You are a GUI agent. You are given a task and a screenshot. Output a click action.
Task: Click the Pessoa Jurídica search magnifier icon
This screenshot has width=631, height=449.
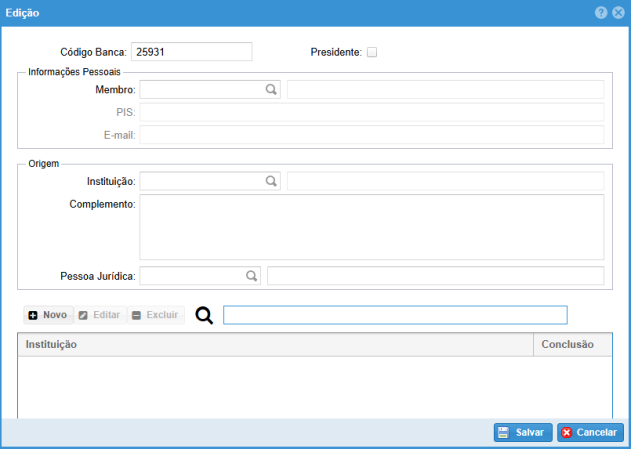tap(251, 275)
